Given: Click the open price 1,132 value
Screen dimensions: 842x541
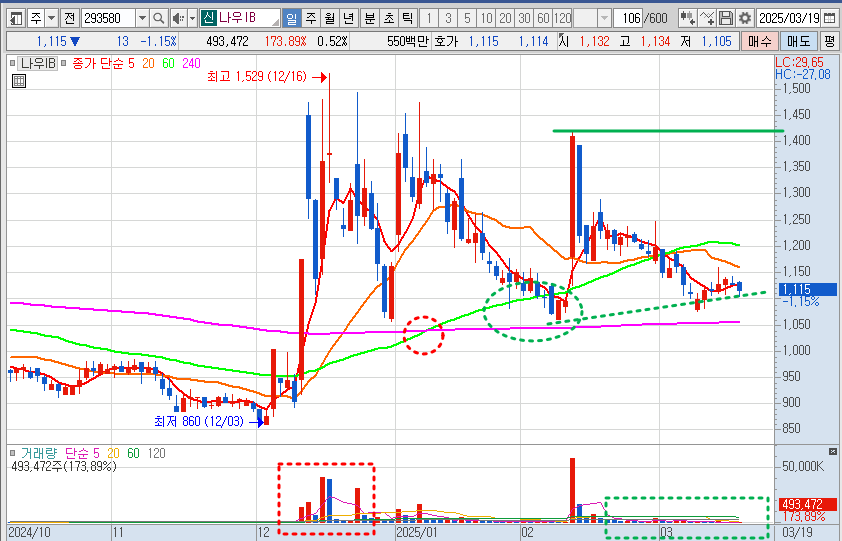Looking at the screenshot, I should pyautogui.click(x=594, y=41).
